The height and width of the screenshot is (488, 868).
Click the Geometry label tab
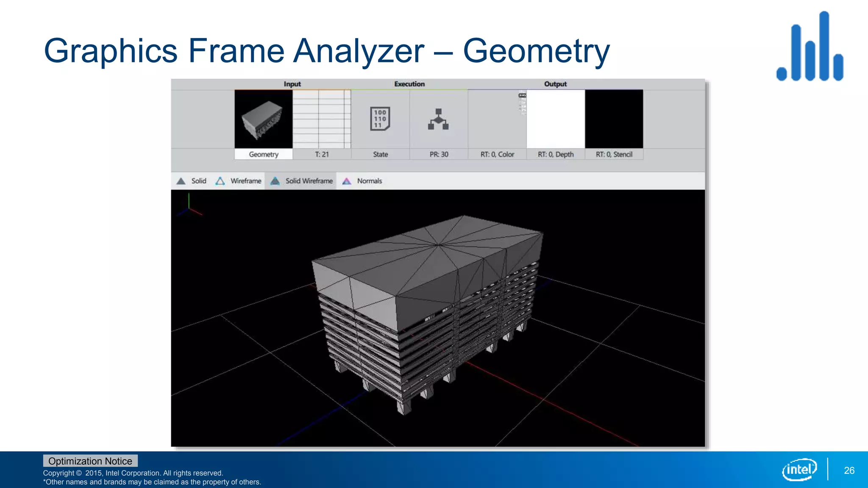tap(264, 154)
